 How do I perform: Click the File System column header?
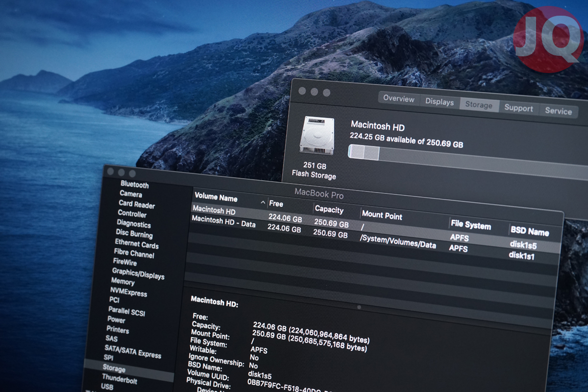tap(471, 225)
